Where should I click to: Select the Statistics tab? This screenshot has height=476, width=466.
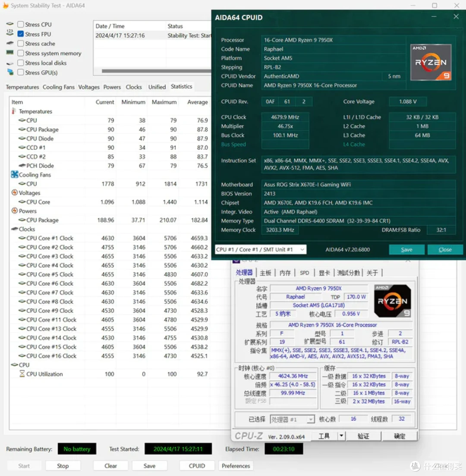[181, 86]
